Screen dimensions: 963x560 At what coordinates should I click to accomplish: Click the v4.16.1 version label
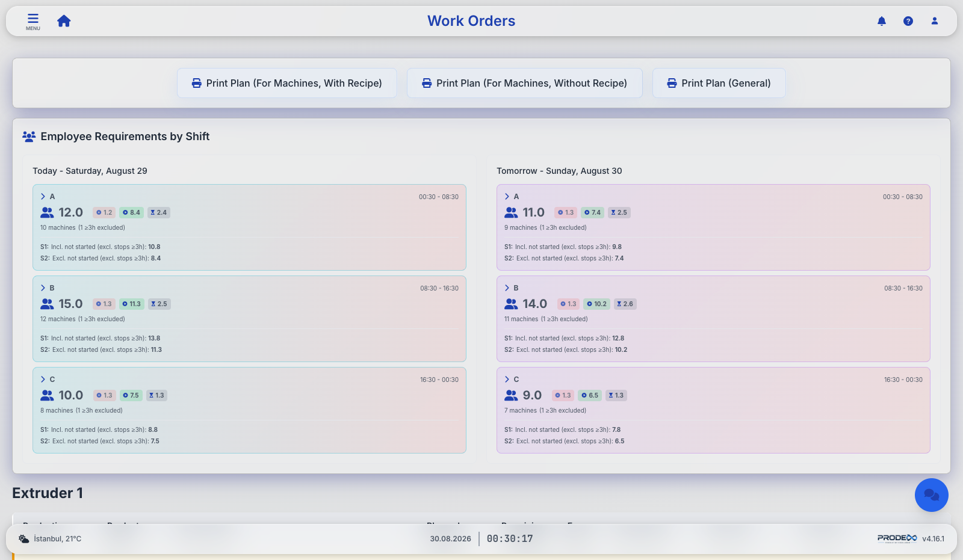pyautogui.click(x=934, y=539)
